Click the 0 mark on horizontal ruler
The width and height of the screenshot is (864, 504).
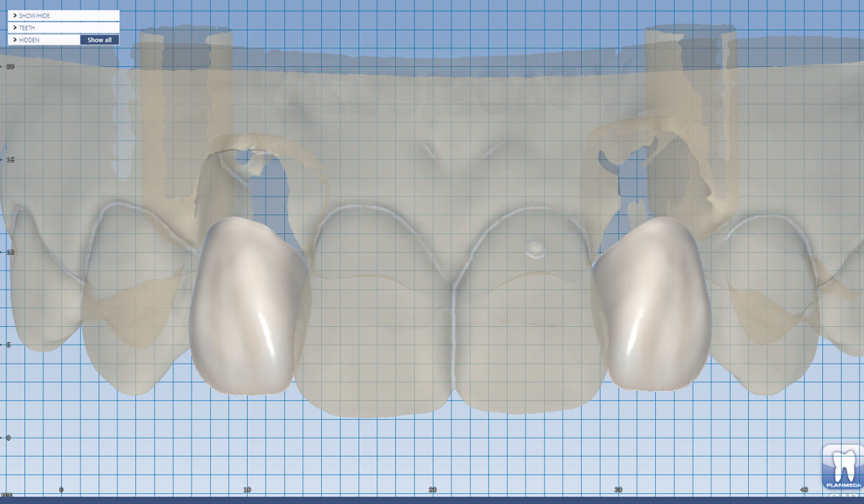point(61,490)
